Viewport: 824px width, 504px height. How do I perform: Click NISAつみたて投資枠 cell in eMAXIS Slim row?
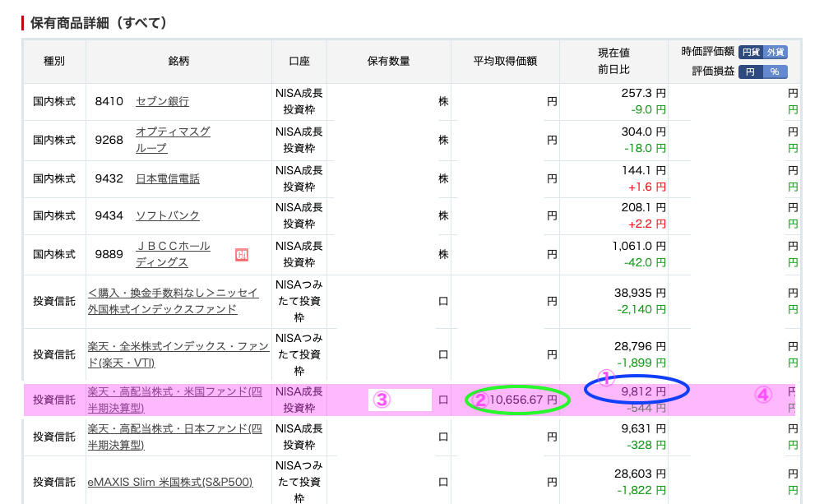(299, 482)
